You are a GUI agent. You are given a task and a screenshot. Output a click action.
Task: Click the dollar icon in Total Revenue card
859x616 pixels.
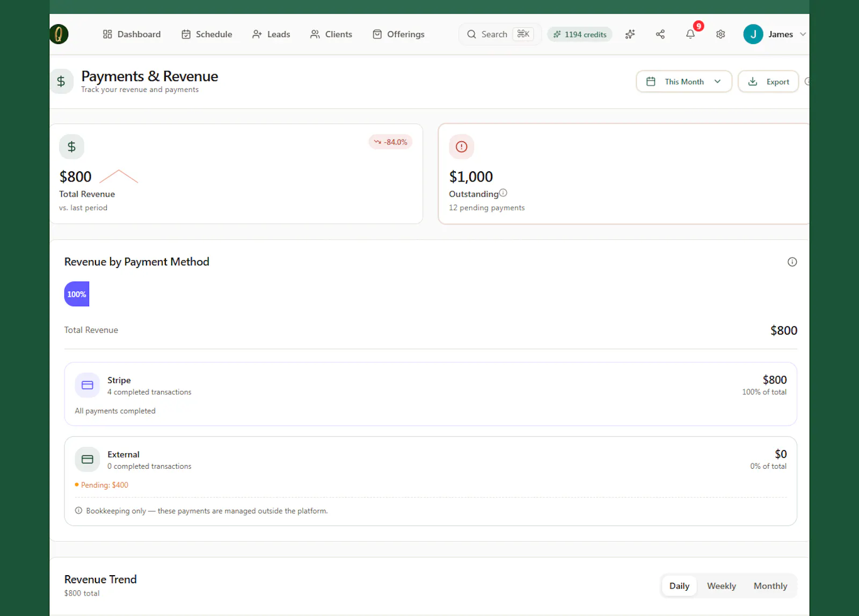[71, 147]
